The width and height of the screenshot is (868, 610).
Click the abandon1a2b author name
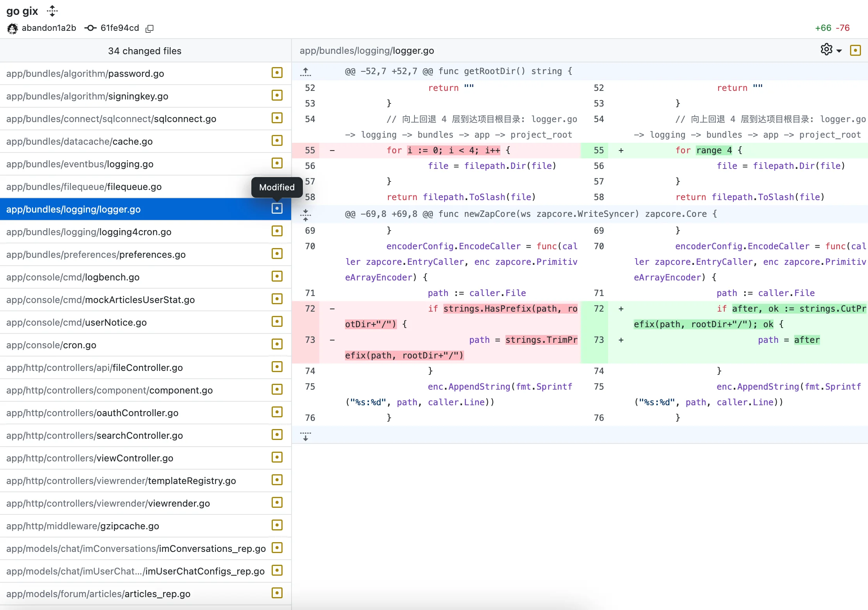coord(49,28)
